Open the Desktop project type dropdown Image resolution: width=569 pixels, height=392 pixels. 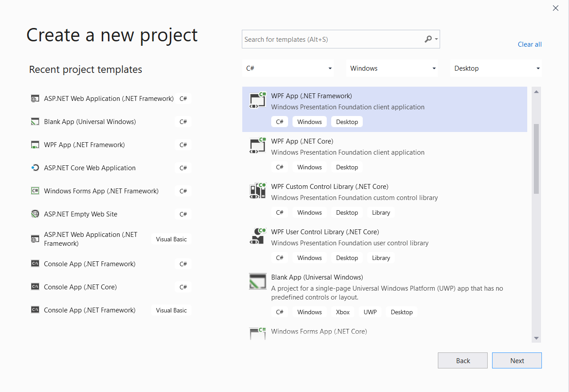(496, 68)
